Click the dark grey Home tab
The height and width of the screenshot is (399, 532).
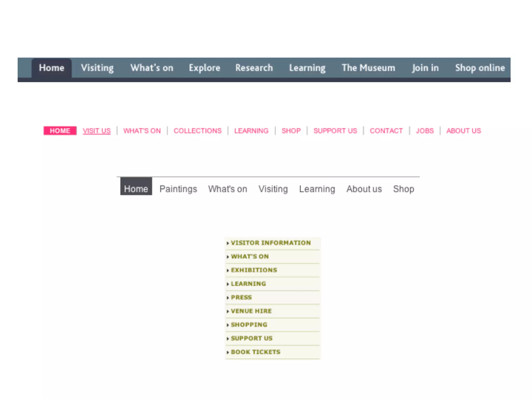(136, 188)
